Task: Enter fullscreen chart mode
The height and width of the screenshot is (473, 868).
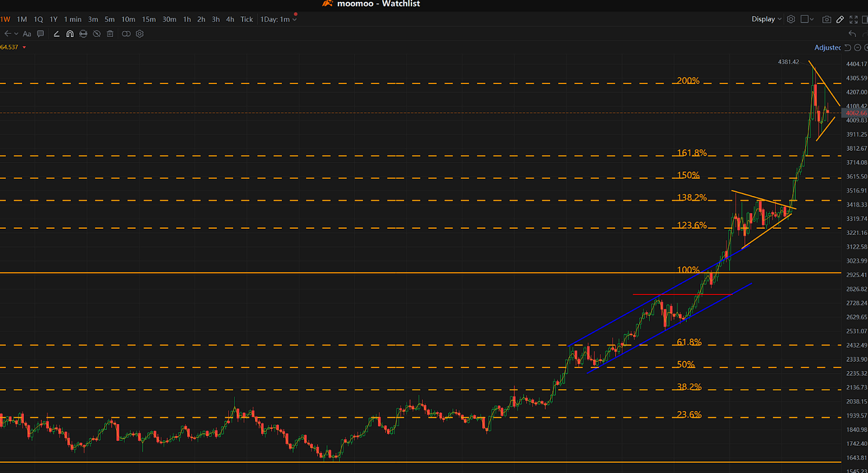Action: (854, 19)
